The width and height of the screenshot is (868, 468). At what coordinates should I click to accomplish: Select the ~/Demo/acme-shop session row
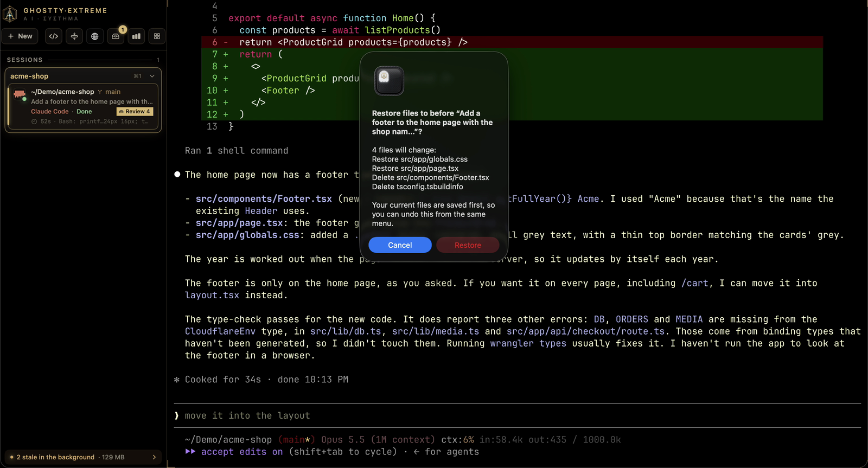[x=83, y=107]
